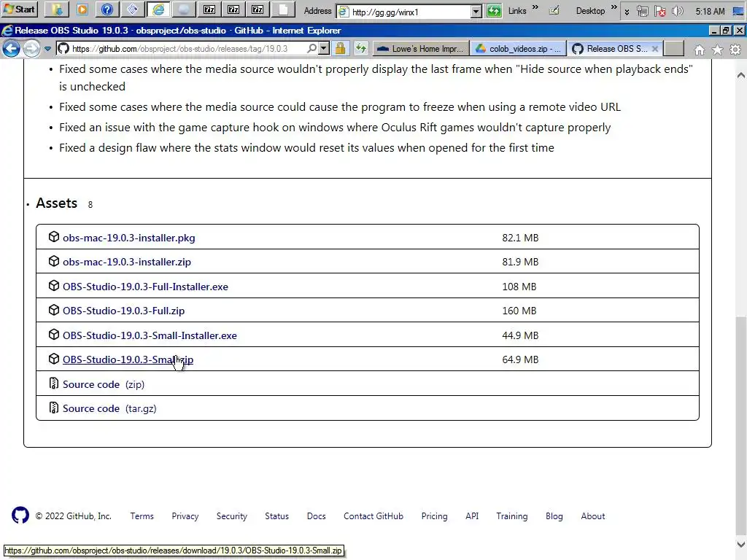Viewport: 747px width, 560px height.
Task: Click file icon beside Source code (tar.gz)
Action: click(x=54, y=408)
